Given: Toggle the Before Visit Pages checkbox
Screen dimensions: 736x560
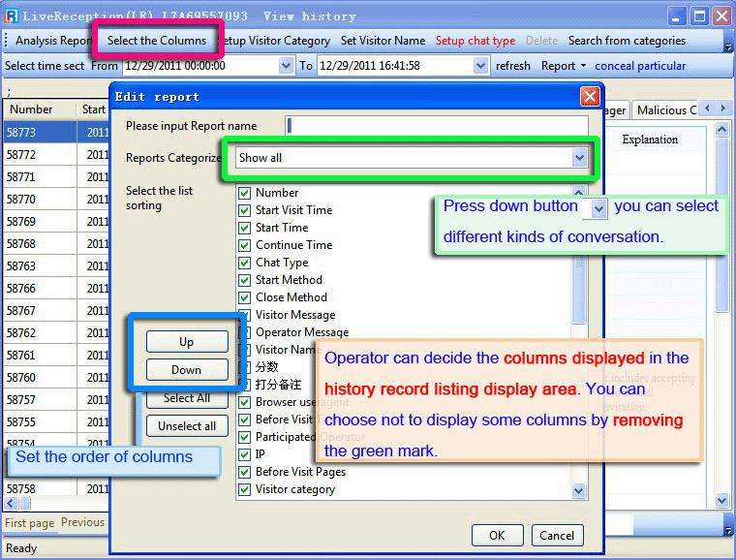Looking at the screenshot, I should [x=244, y=472].
